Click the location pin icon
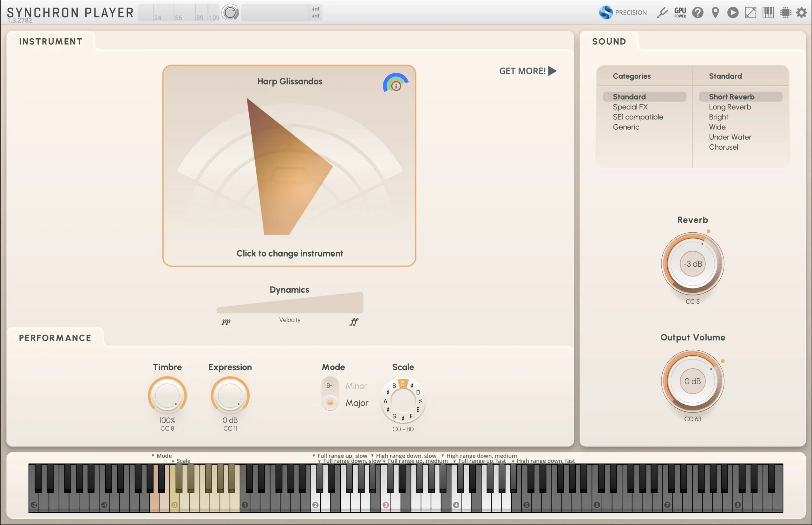This screenshot has width=812, height=525. tap(715, 13)
